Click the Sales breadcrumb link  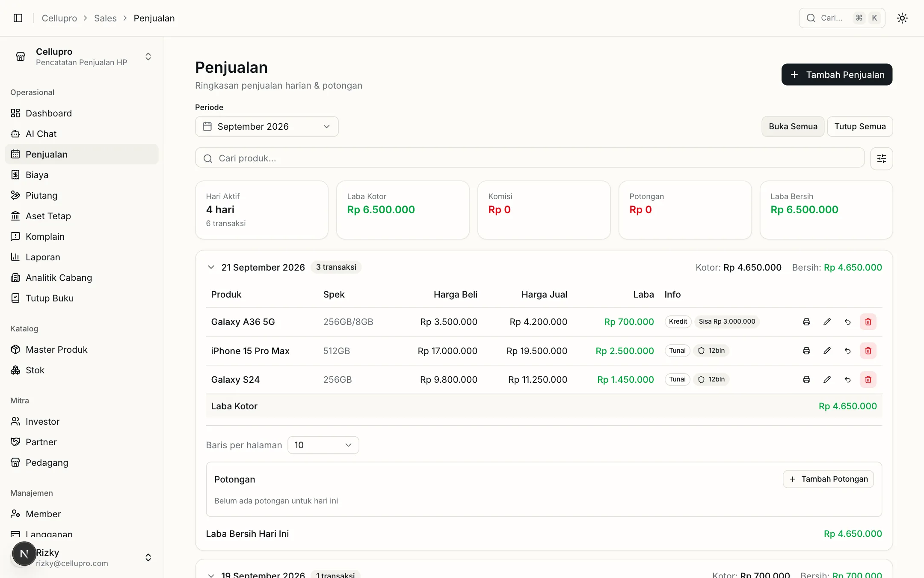click(x=105, y=18)
